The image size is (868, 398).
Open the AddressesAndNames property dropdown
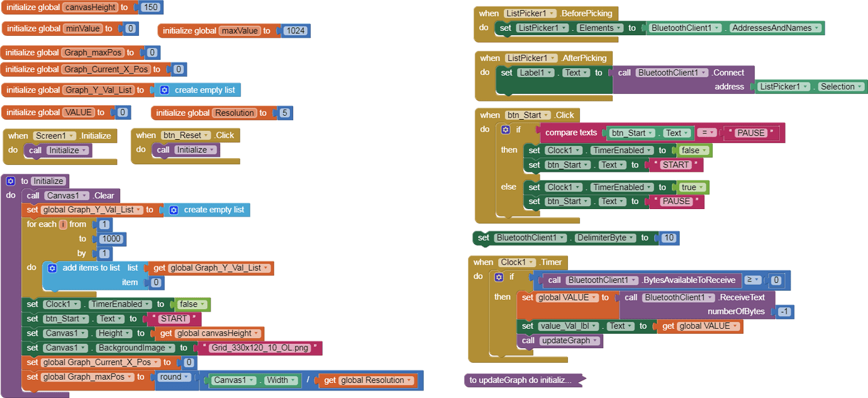(x=775, y=28)
